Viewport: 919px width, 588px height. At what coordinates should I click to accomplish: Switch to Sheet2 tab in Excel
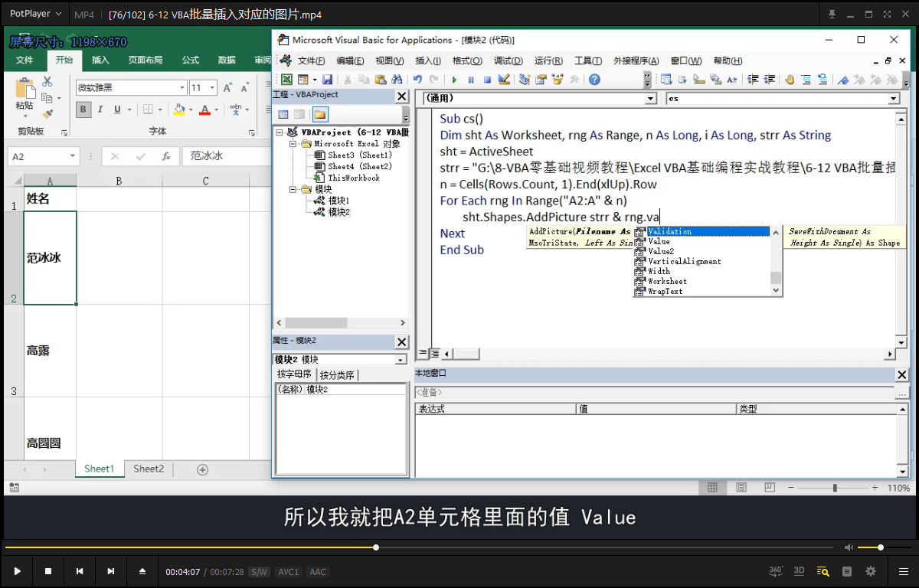click(x=149, y=469)
